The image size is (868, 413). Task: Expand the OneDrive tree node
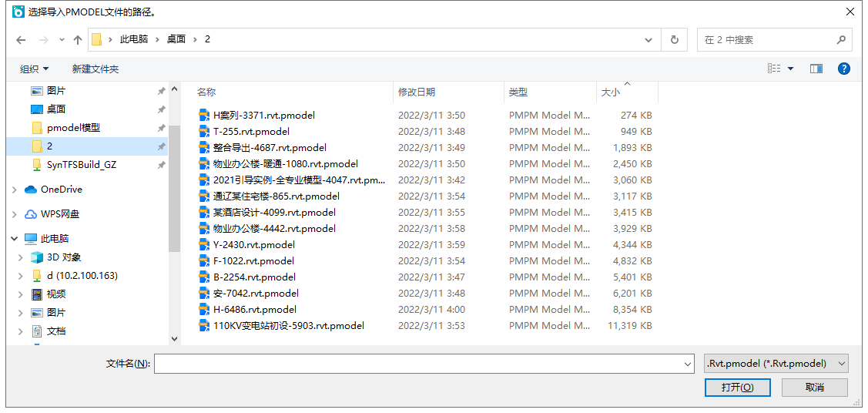click(15, 190)
